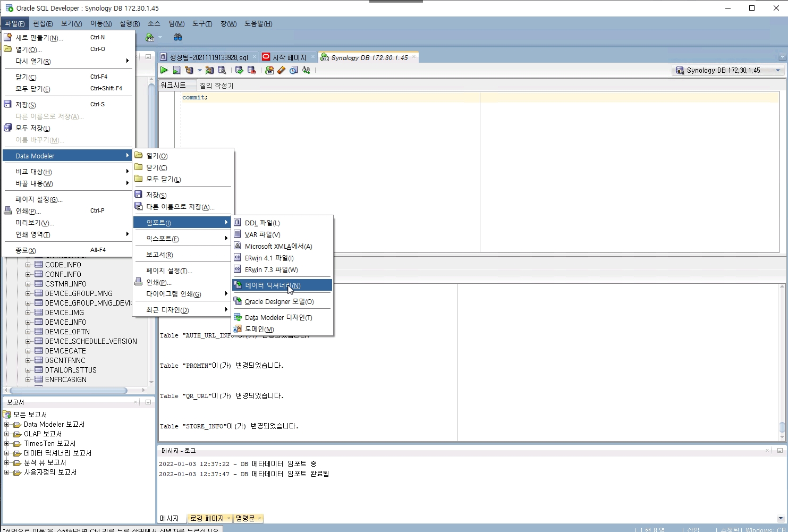Commit the current transaction via toolbar icon
The image size is (788, 532).
(239, 70)
